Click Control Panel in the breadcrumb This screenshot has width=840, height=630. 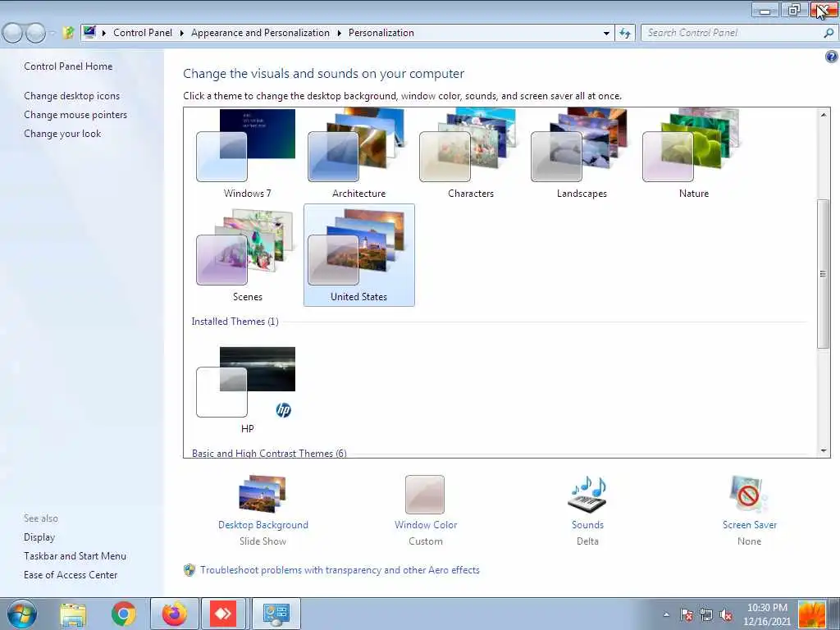[x=143, y=33]
